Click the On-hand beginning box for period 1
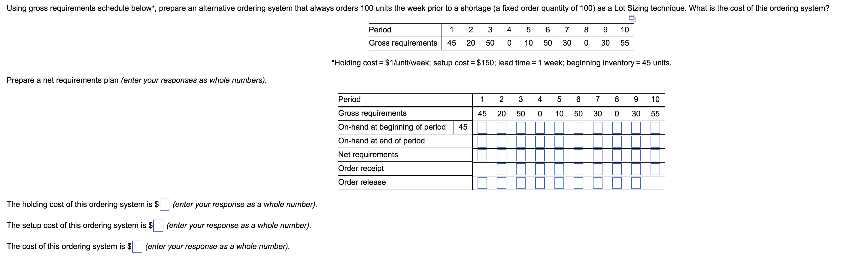The height and width of the screenshot is (273, 868). [x=483, y=127]
